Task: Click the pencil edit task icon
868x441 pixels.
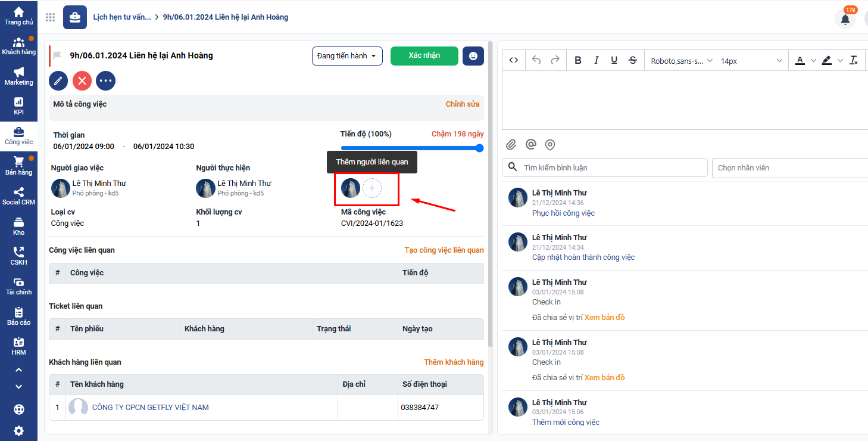Action: pyautogui.click(x=58, y=80)
